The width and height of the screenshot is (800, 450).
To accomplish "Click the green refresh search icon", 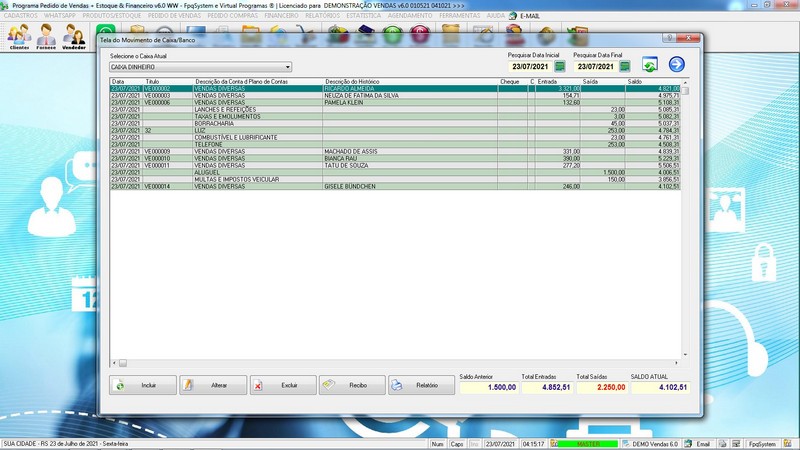I will 649,64.
